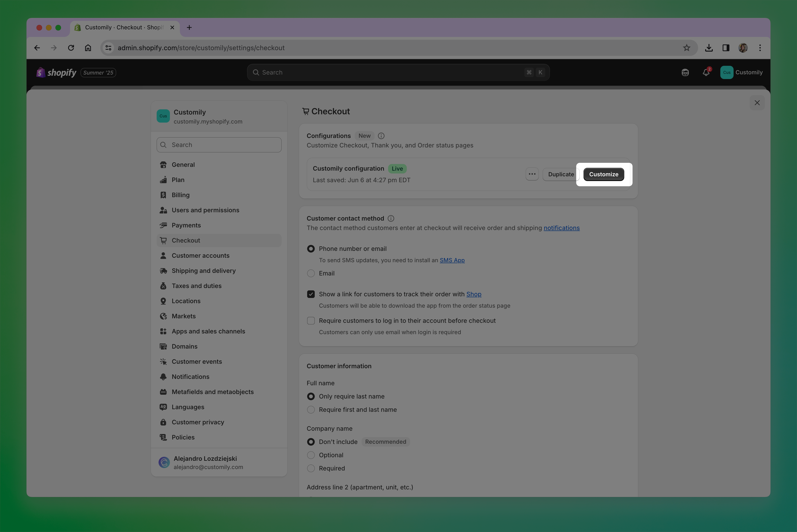
Task: Go to Shipping and delivery settings
Action: point(204,271)
